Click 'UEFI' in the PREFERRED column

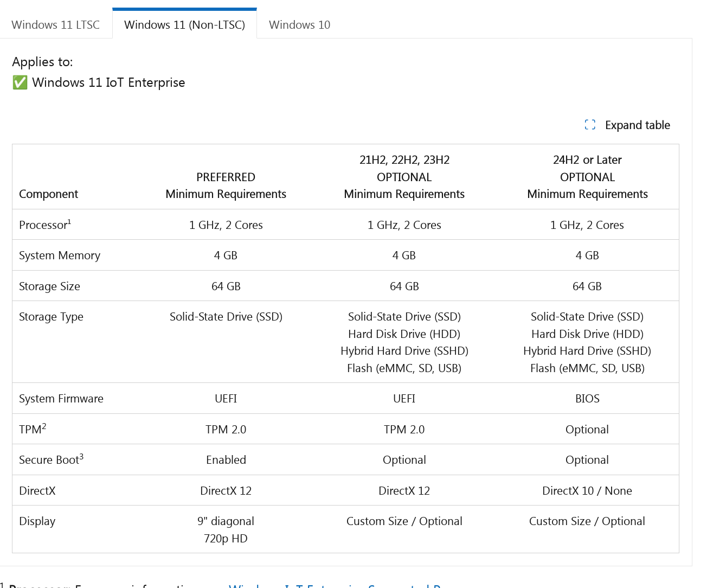point(226,399)
